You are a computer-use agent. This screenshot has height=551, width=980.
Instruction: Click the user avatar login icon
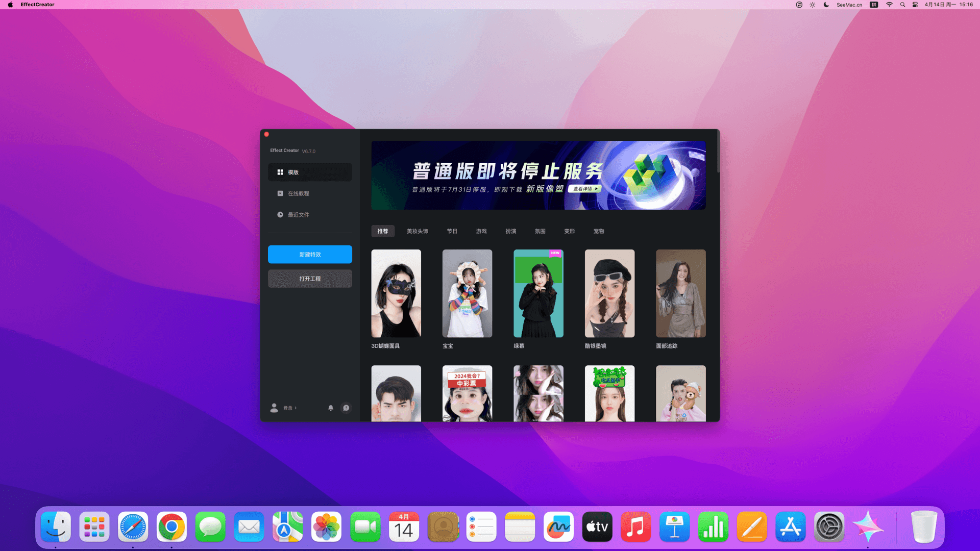tap(274, 408)
